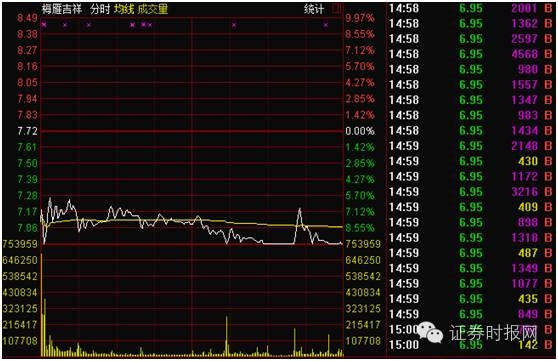The height and width of the screenshot is (361, 558).
Task: Open the WeChat logo in the watermark
Action: pyautogui.click(x=430, y=333)
